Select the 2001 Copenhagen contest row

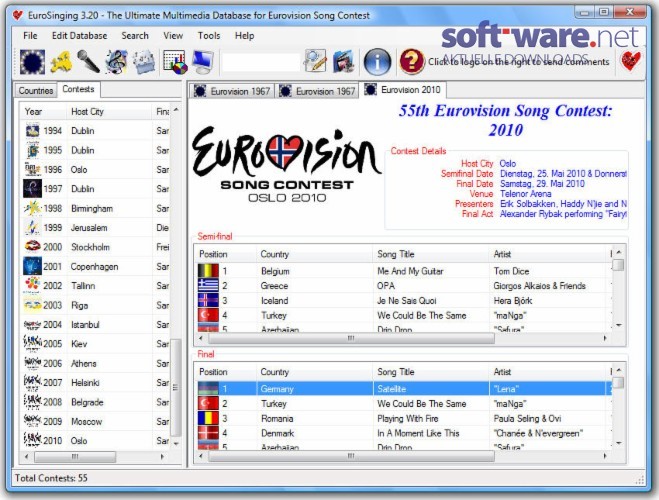pos(96,266)
